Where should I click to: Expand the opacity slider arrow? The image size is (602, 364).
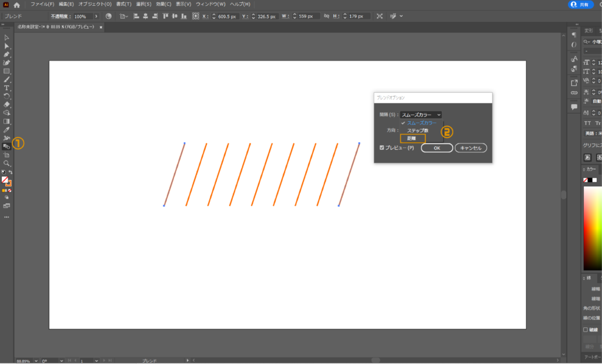click(96, 16)
